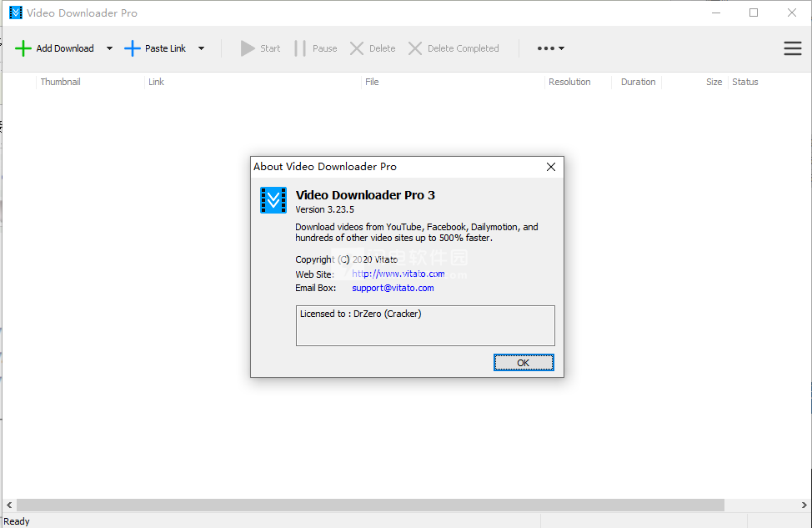Click the scroll left arrow
The image size is (812, 528).
point(9,505)
